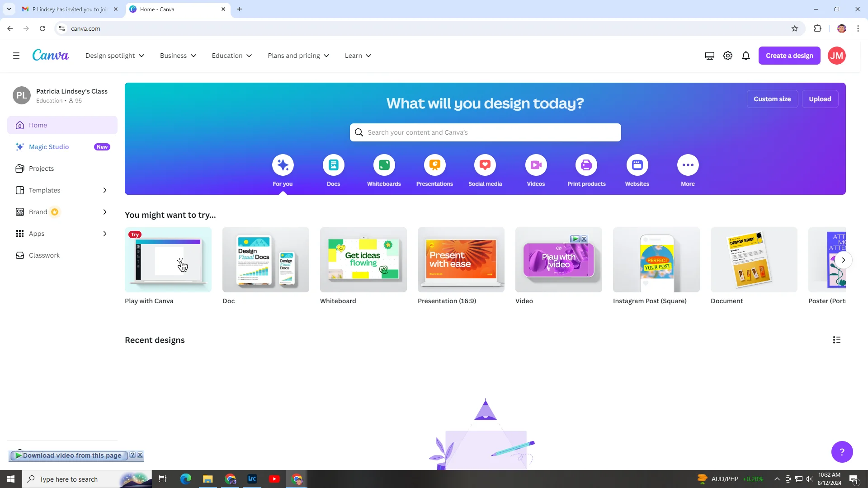The width and height of the screenshot is (868, 488).
Task: Open the Play with Canva thumbnail
Action: tap(168, 260)
